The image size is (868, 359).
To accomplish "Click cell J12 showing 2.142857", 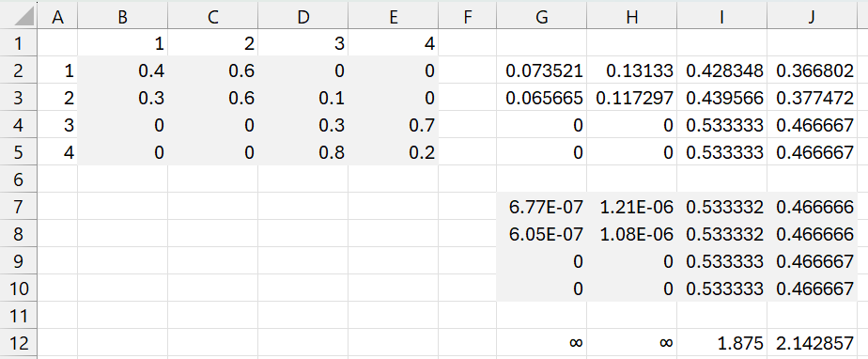I will pyautogui.click(x=811, y=342).
